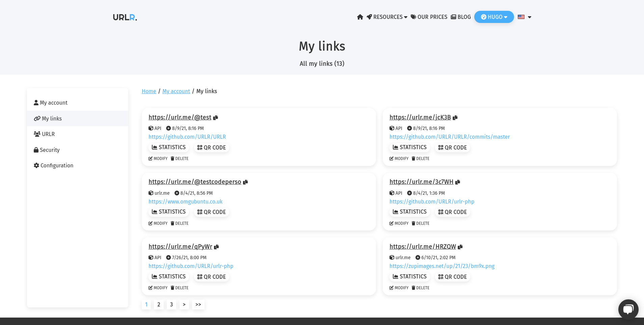Jump to the last page using >>
Image resolution: width=644 pixels, height=325 pixels.
[198, 304]
